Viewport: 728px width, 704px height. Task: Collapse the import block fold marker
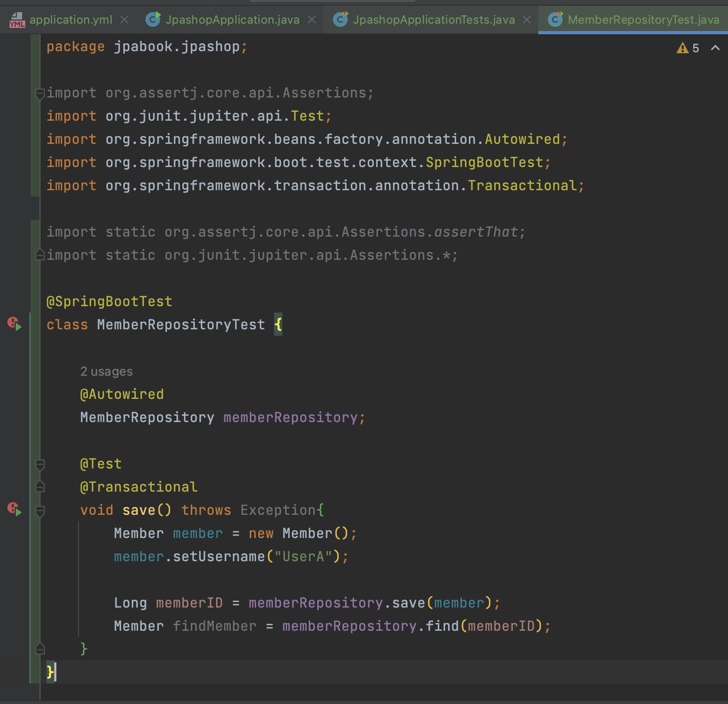click(40, 94)
